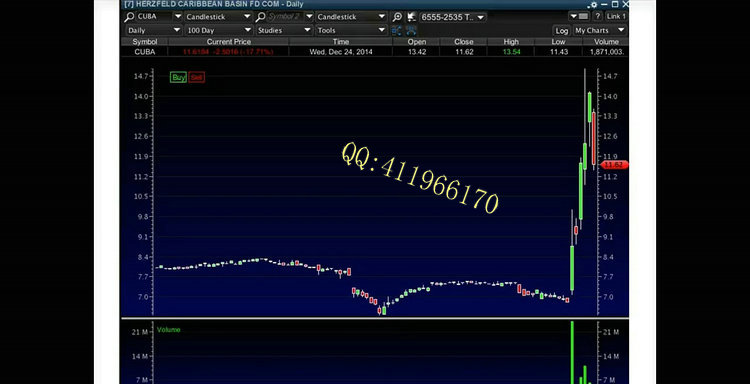Open the Daily interval dropdown
Image resolution: width=750 pixels, height=384 pixels.
(154, 30)
